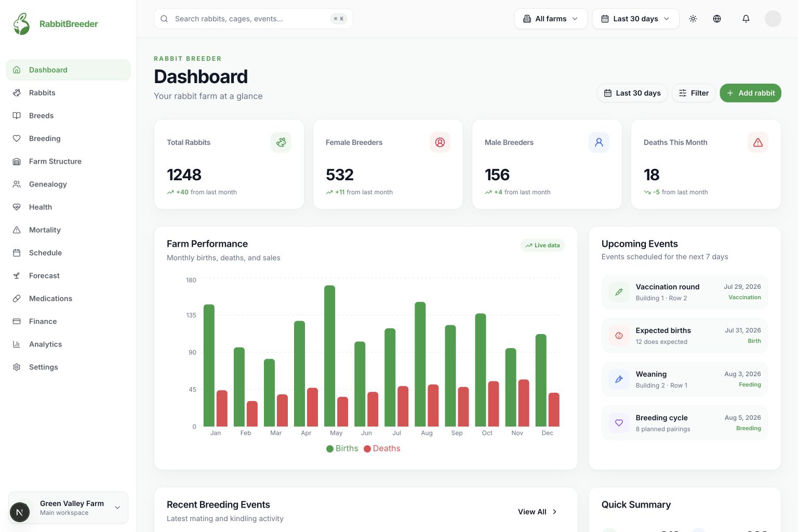Click the Rabbits sidebar icon

[17, 92]
